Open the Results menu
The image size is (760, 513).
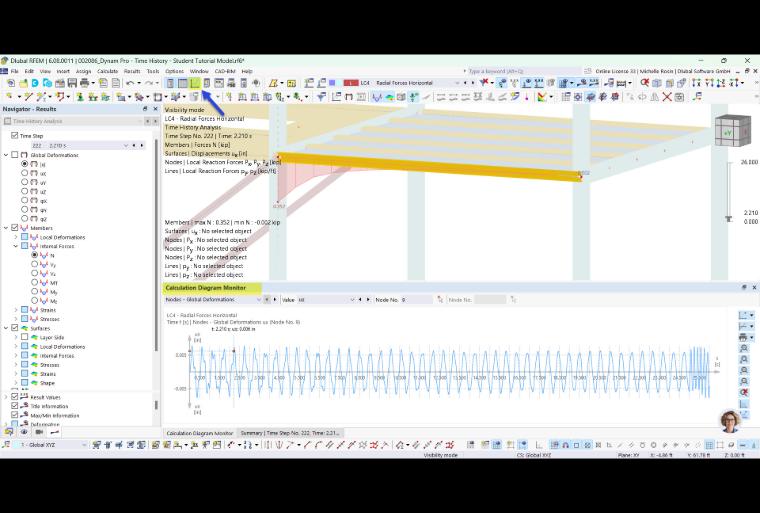tap(132, 71)
